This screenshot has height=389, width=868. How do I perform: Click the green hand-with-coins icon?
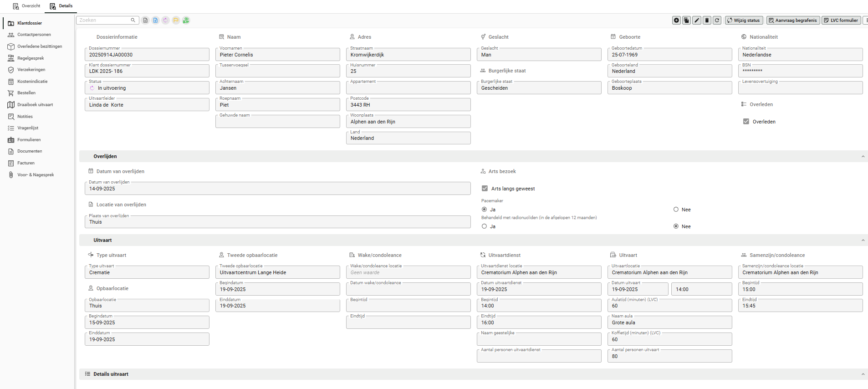point(186,20)
